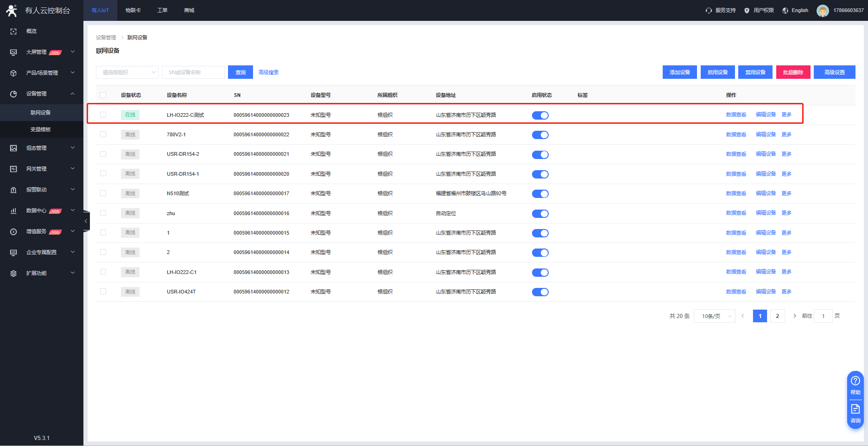
Task: Switch to the 物联卡 top tab
Action: (133, 10)
